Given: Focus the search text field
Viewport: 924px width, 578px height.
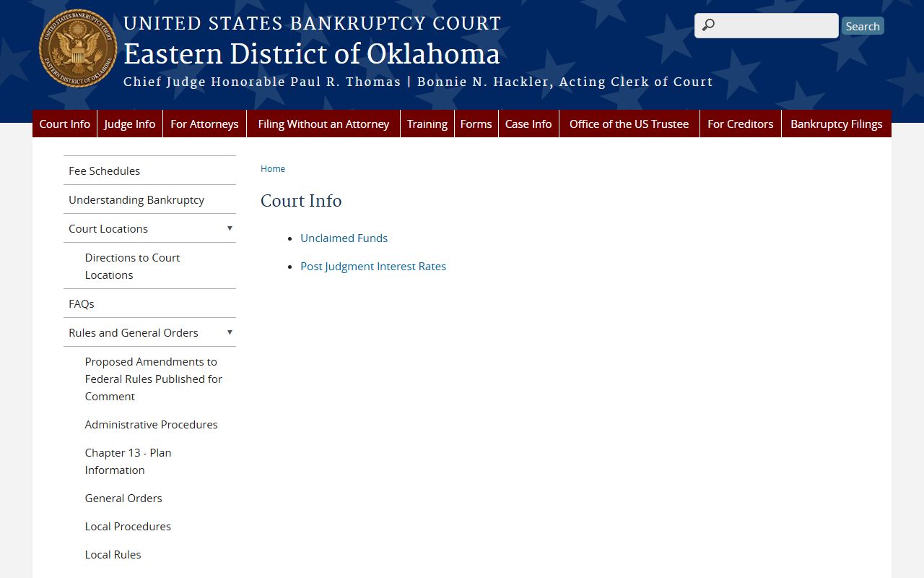Looking at the screenshot, I should click(x=767, y=25).
